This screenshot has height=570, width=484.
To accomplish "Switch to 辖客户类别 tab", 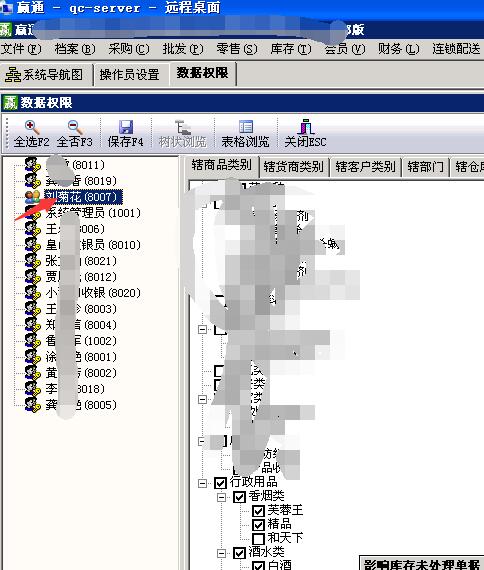I will 365,167.
